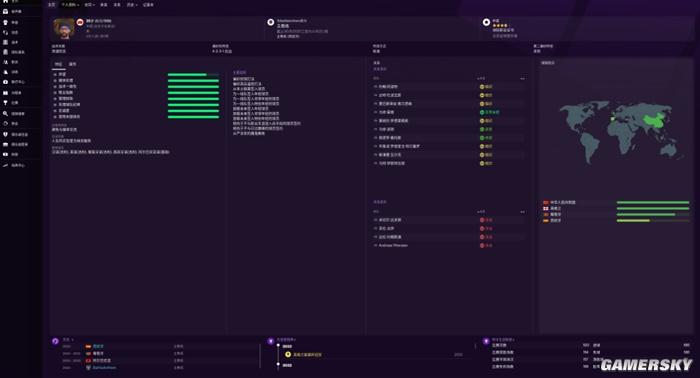700x378 pixels.
Task: Open the development centre rising-line icon
Action: click(5, 165)
